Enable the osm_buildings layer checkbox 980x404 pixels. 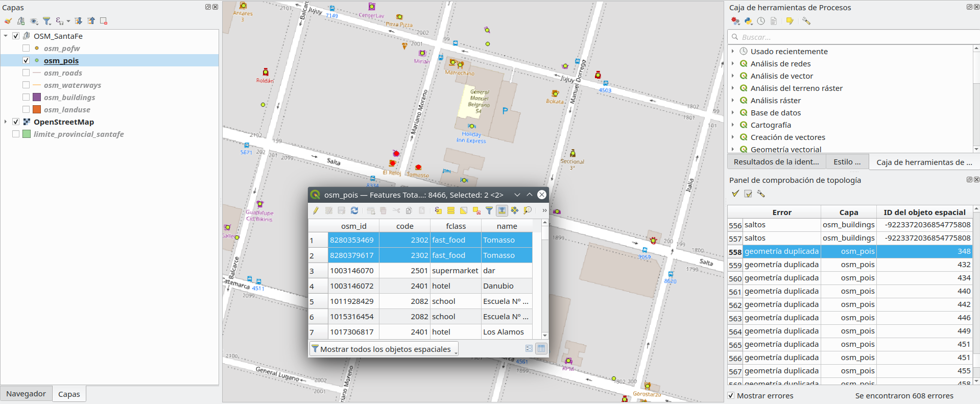[26, 97]
